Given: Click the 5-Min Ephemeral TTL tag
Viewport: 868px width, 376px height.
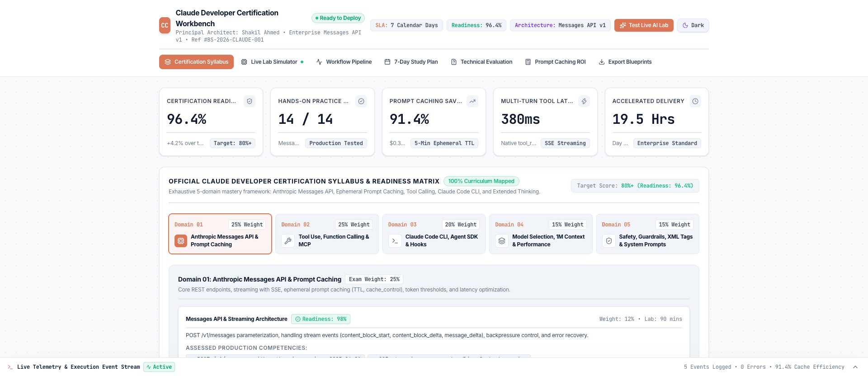Looking at the screenshot, I should [444, 143].
